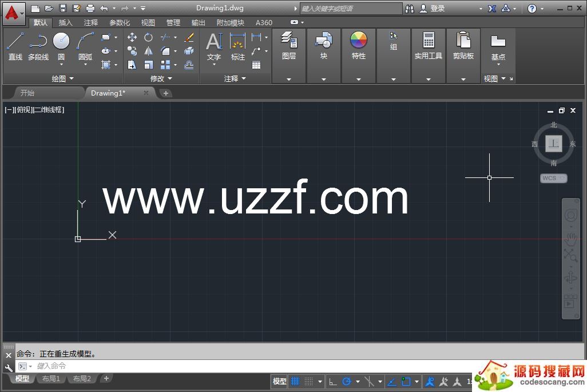Select the Mirror tool icon
The image size is (587, 392).
tap(148, 52)
